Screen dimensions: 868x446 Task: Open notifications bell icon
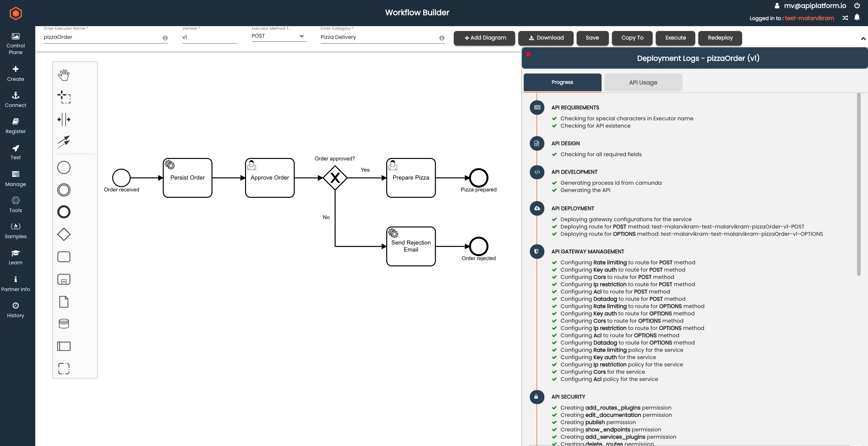857,18
